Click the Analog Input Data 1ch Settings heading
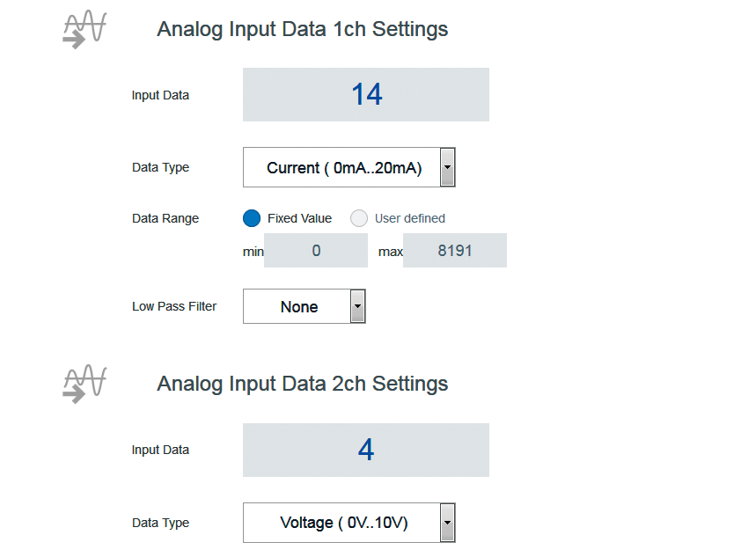Viewport: 756px width, 557px height. click(302, 29)
